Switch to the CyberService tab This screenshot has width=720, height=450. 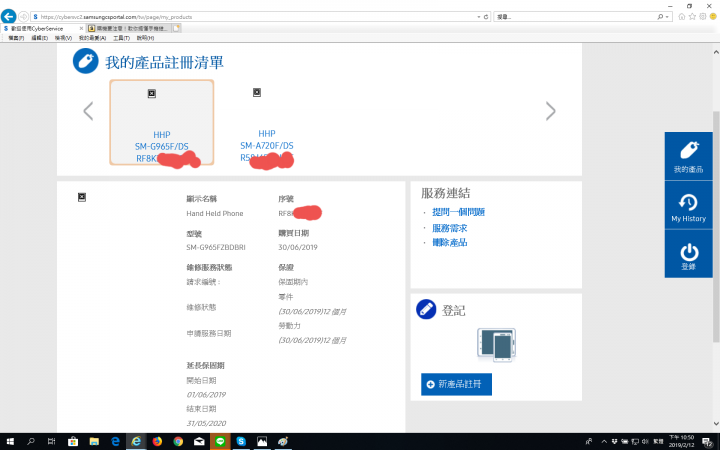coord(41,28)
